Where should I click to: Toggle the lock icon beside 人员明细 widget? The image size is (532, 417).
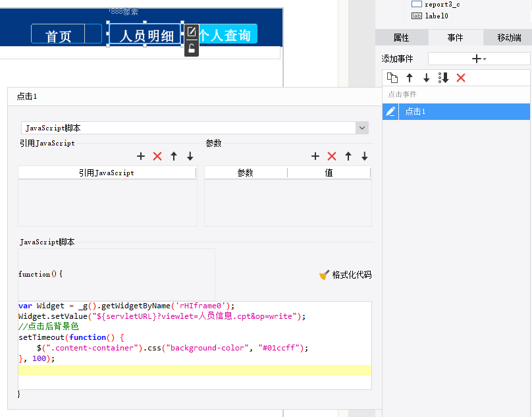pyautogui.click(x=192, y=49)
